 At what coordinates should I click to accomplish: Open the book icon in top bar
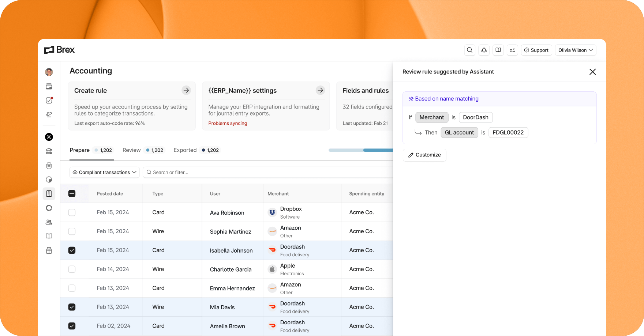[498, 50]
